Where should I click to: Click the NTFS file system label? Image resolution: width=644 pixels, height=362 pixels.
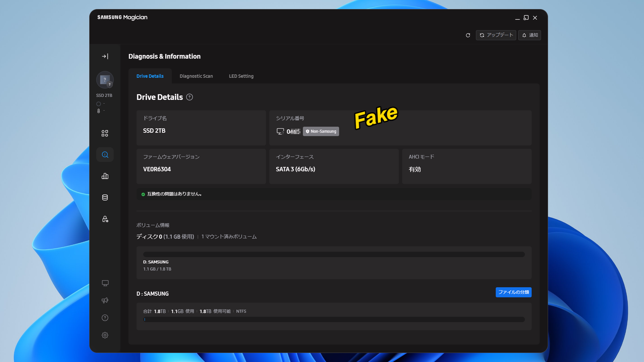241,311
